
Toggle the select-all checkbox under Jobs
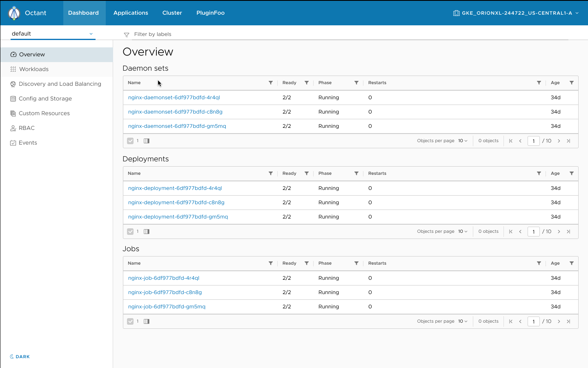click(129, 321)
